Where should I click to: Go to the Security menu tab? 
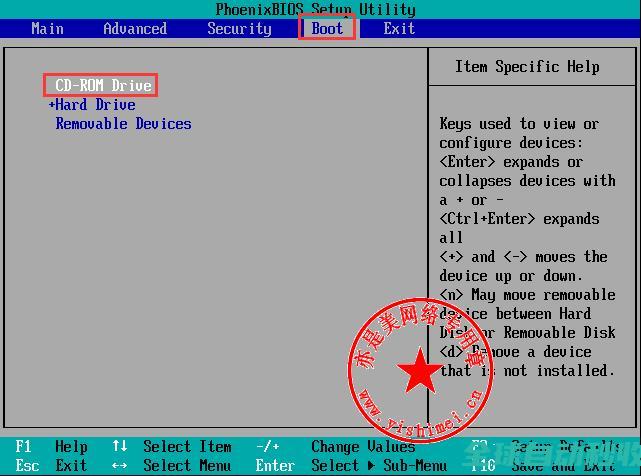click(239, 28)
